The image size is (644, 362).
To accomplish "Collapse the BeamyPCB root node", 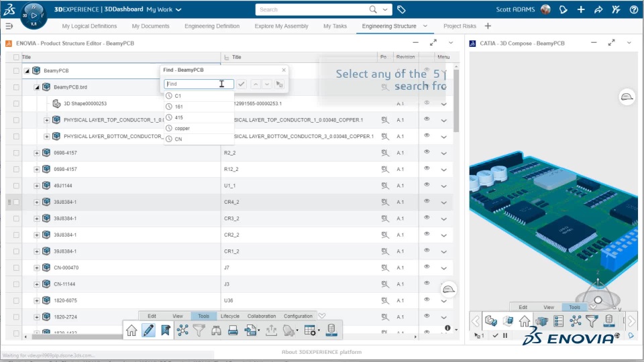I will point(27,70).
